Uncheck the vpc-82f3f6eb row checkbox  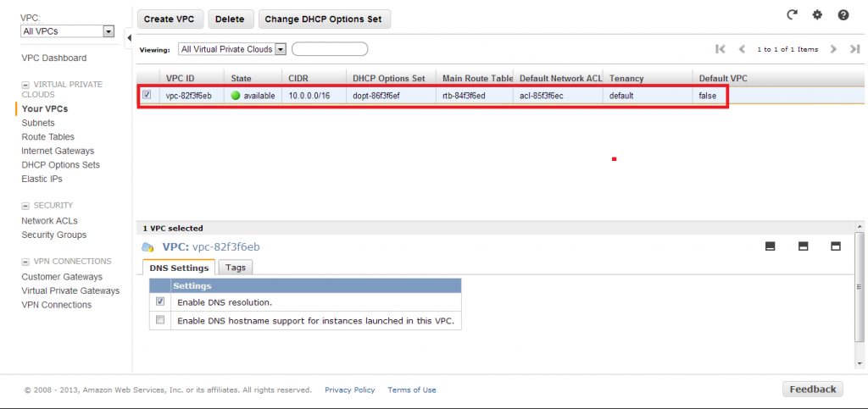coord(147,95)
